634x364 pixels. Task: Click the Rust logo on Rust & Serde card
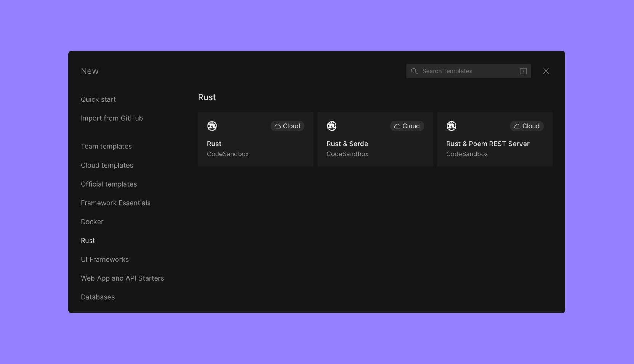[x=331, y=126]
